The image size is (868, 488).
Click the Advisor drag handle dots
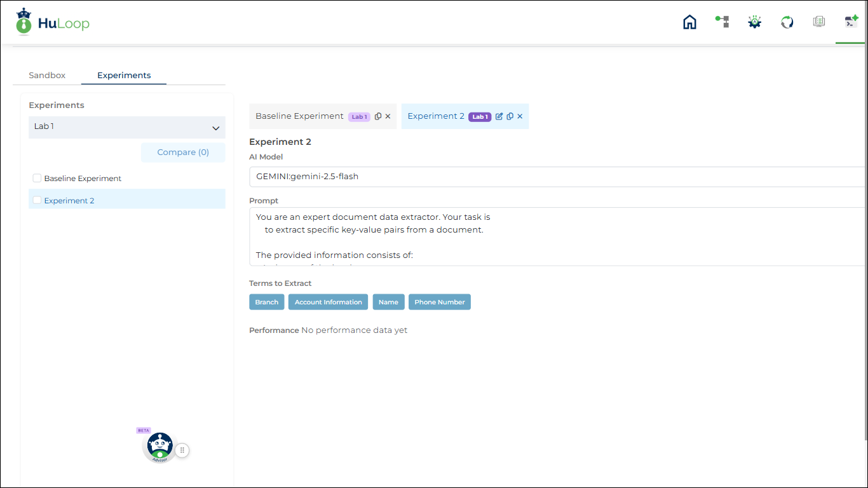pos(182,450)
